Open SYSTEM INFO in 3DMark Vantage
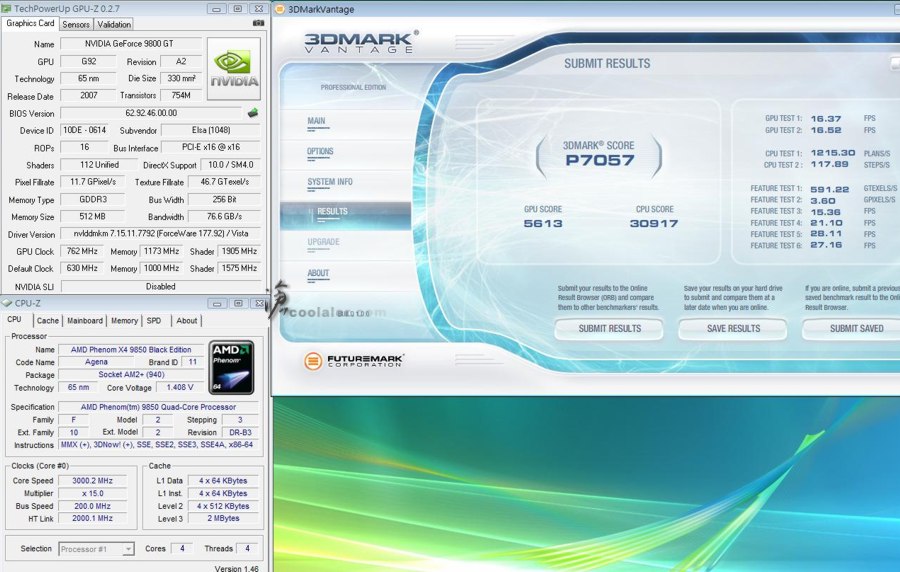This screenshot has height=572, width=900. pos(329,182)
